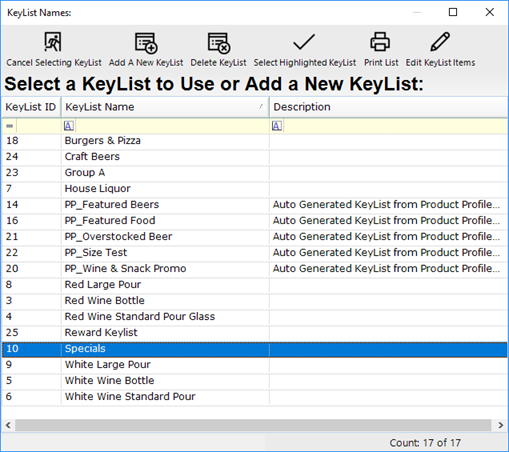Click the Print List printer icon
Image resolution: width=509 pixels, height=452 pixels.
coord(380,42)
